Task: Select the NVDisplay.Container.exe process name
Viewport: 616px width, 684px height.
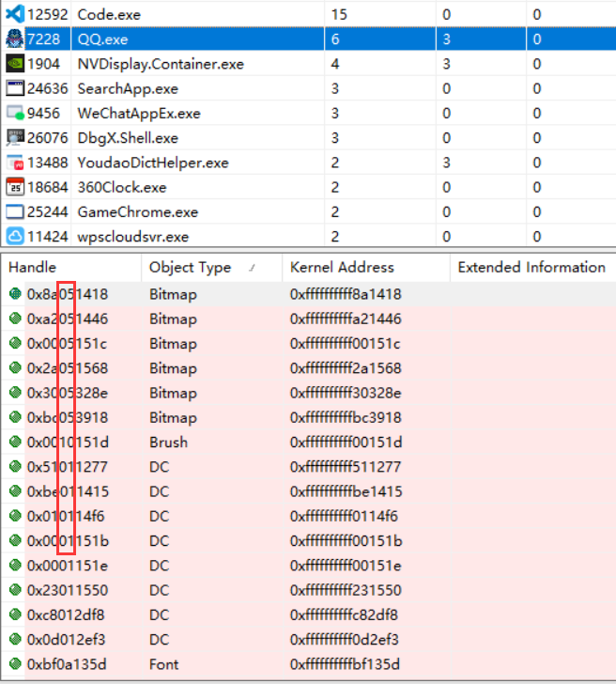Action: [x=161, y=64]
